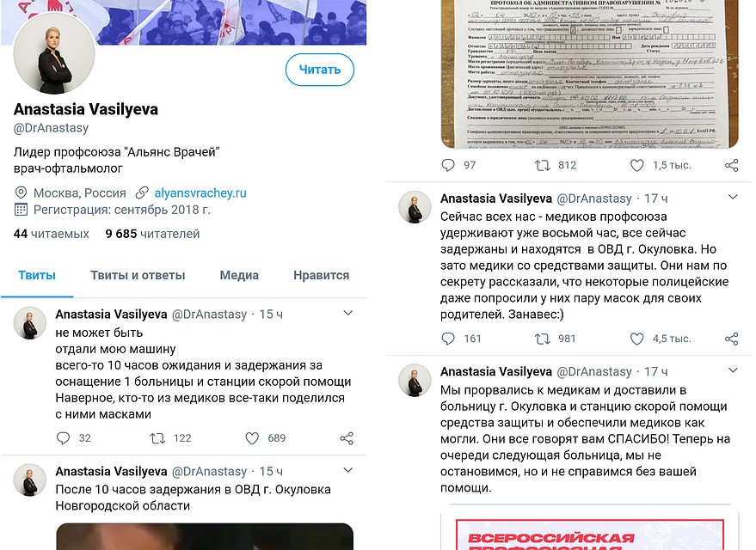Open the alyansvrachey.ru website link
756x550 pixels.
[x=200, y=193]
